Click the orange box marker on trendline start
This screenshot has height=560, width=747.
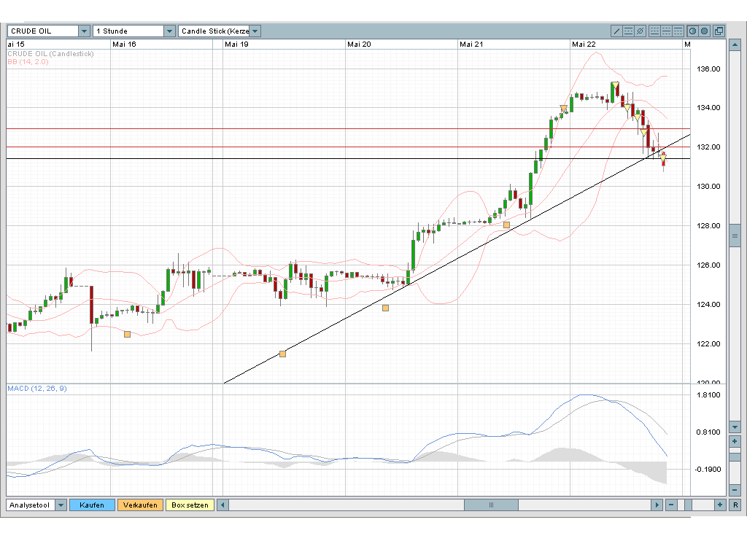coord(282,354)
